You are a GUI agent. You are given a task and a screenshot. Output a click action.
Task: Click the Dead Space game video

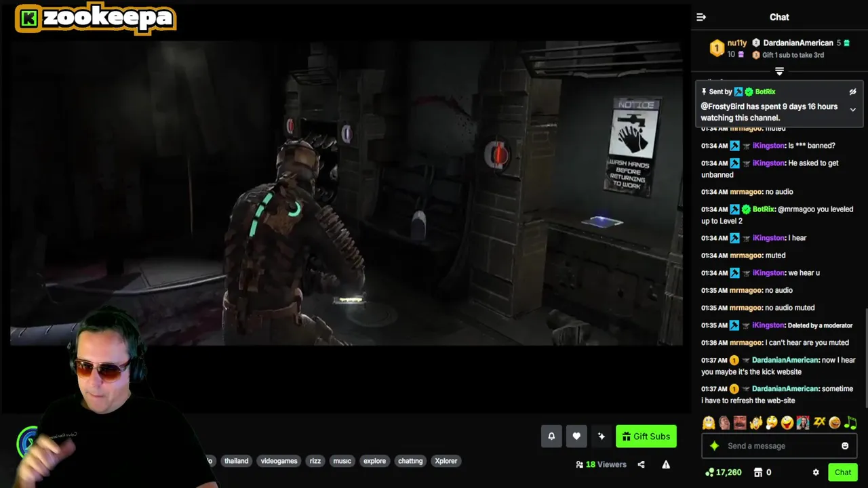pyautogui.click(x=346, y=193)
